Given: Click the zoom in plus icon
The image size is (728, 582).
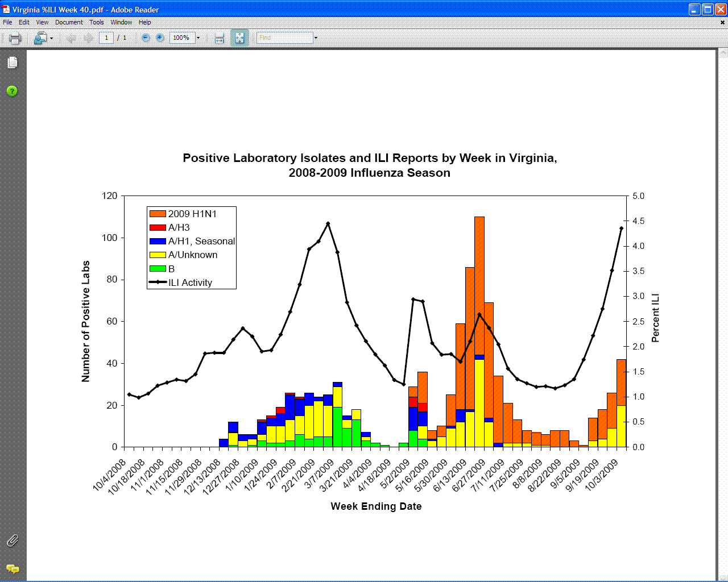Looking at the screenshot, I should tap(160, 38).
